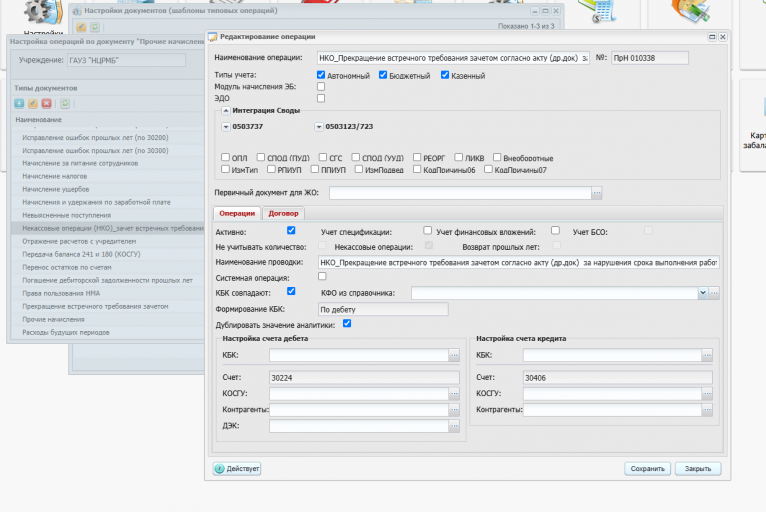
Task: Uncheck the Казенный accounting type
Action: (x=445, y=75)
